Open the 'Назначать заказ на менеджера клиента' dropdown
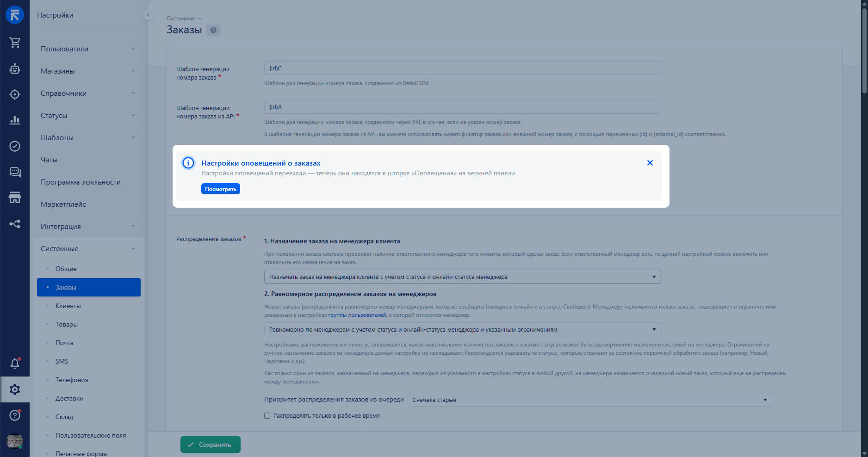This screenshot has width=868, height=457. coord(463,277)
